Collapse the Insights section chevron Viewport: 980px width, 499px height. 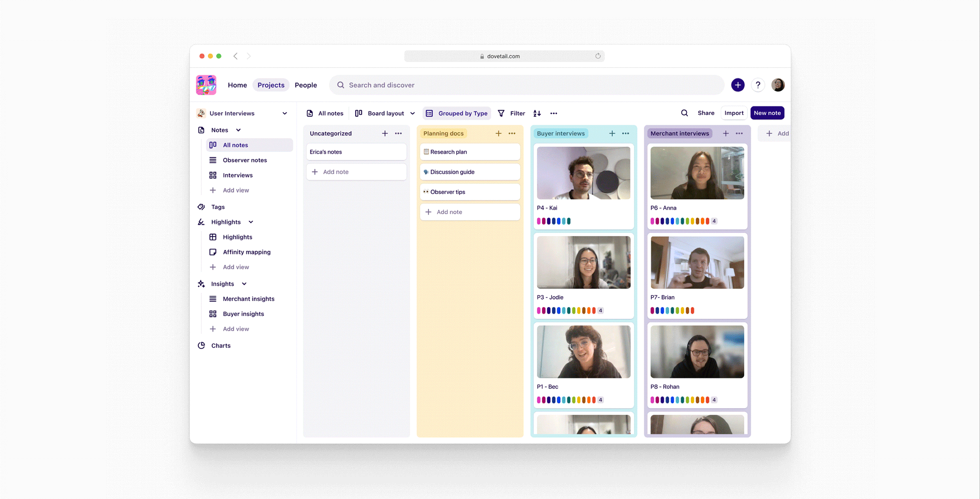(244, 284)
